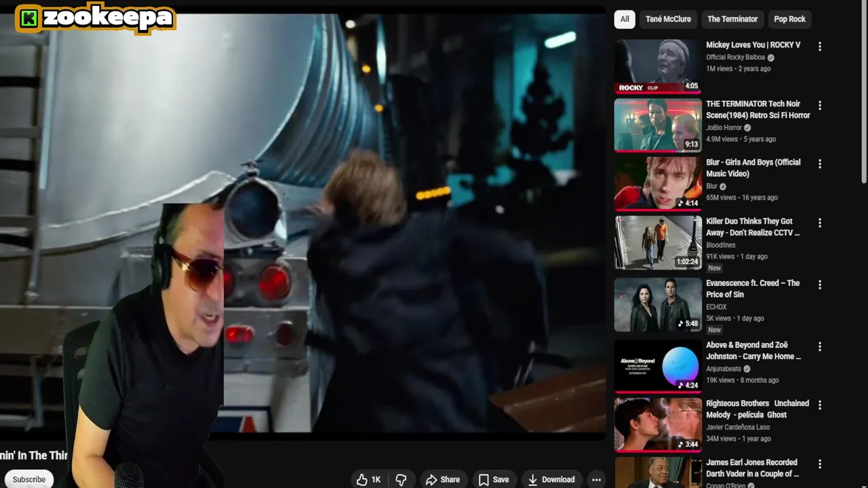Viewport: 868px width, 488px height.
Task: Open options menu for James Earl Jones video
Action: [820, 464]
